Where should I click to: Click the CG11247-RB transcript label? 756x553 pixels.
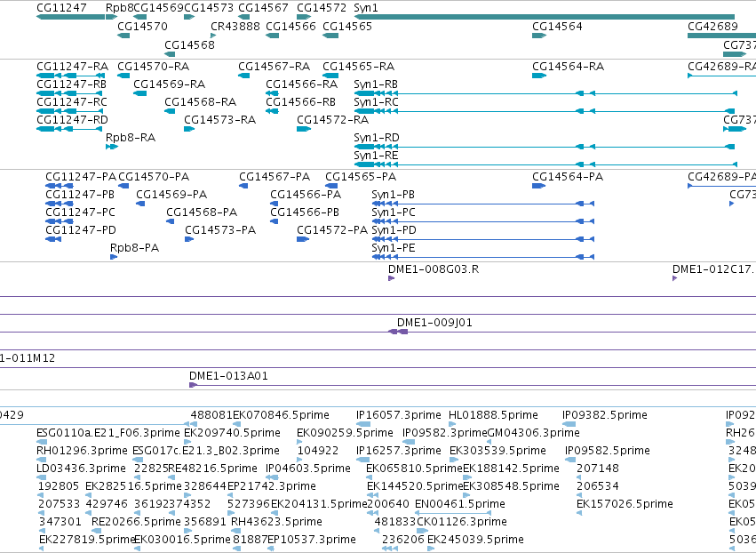[x=71, y=84]
